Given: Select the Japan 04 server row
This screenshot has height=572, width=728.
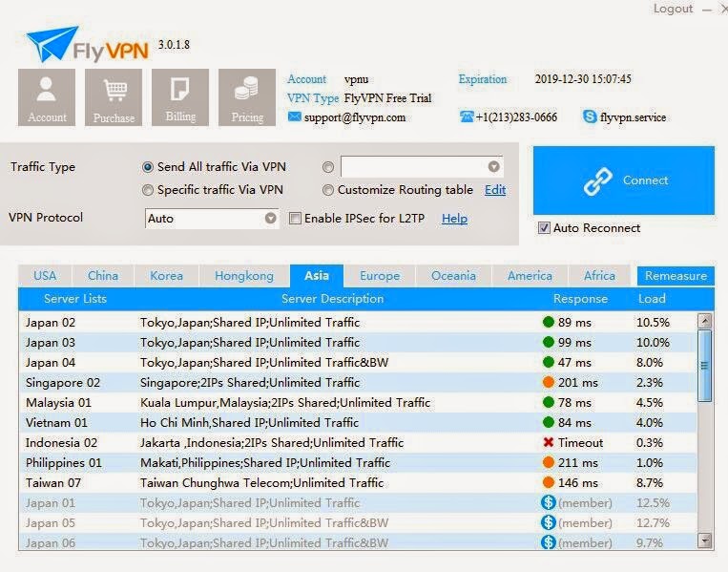Looking at the screenshot, I should click(x=358, y=363).
